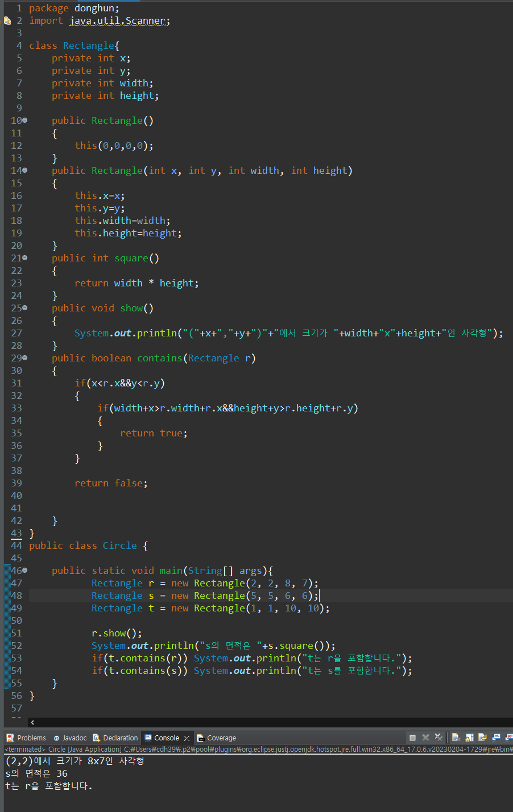Screen dimensions: 513x812
Task: Toggle Word Wrap icon in Console toolbar
Action: (x=483, y=738)
